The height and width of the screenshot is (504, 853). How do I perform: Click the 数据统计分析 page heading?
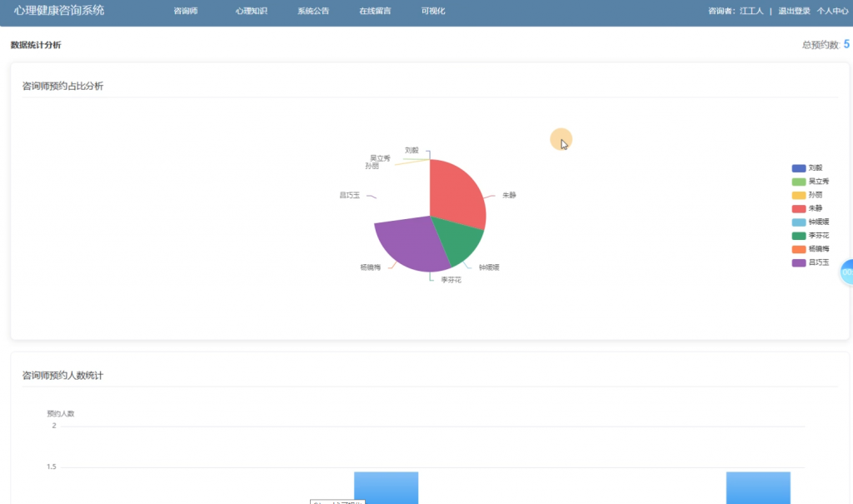[36, 45]
